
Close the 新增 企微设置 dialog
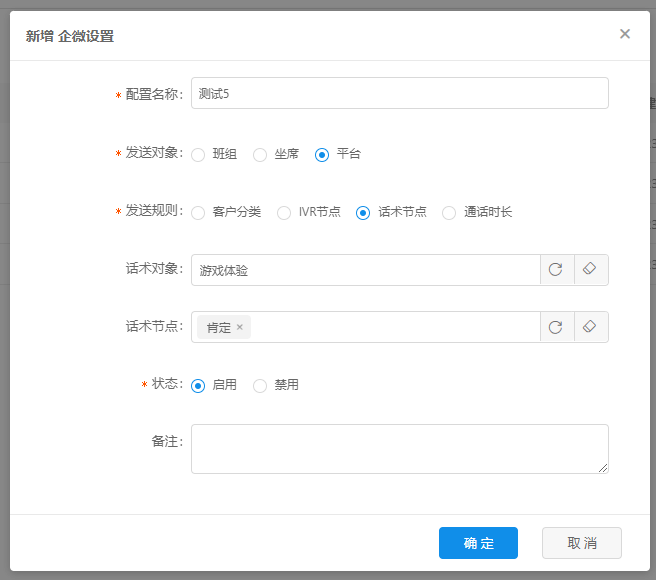(x=625, y=34)
